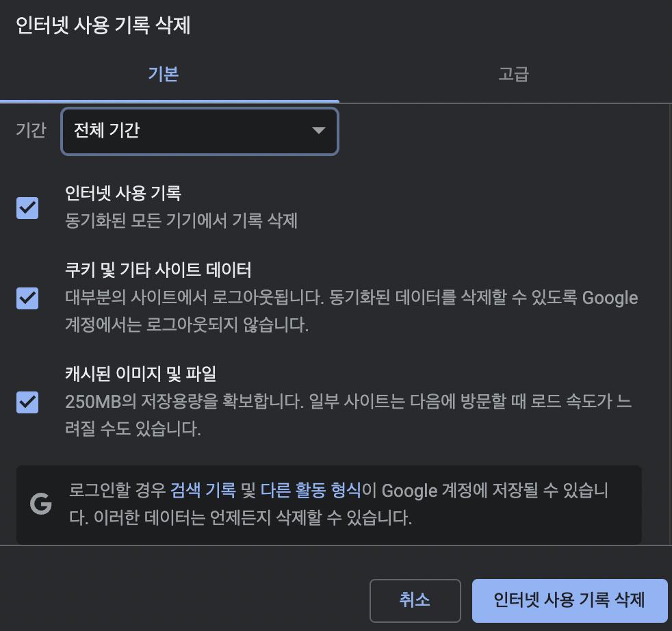Click the 캐시된 이미지 및 파일 heading
Viewport: 672px width, 631px height.
(140, 374)
